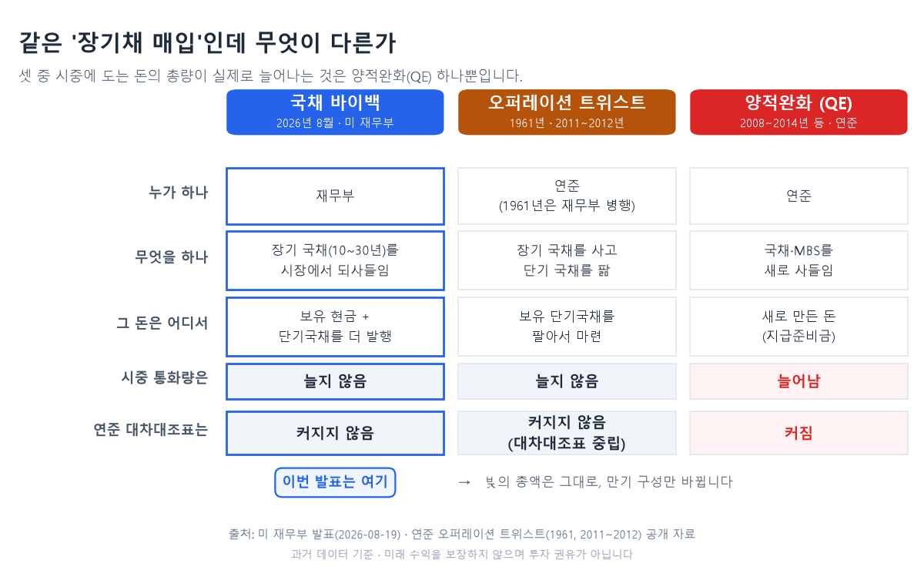This screenshot has width=924, height=570.
Task: Click the 보유 현금 + 단기국채 발행 cell
Action: (335, 327)
